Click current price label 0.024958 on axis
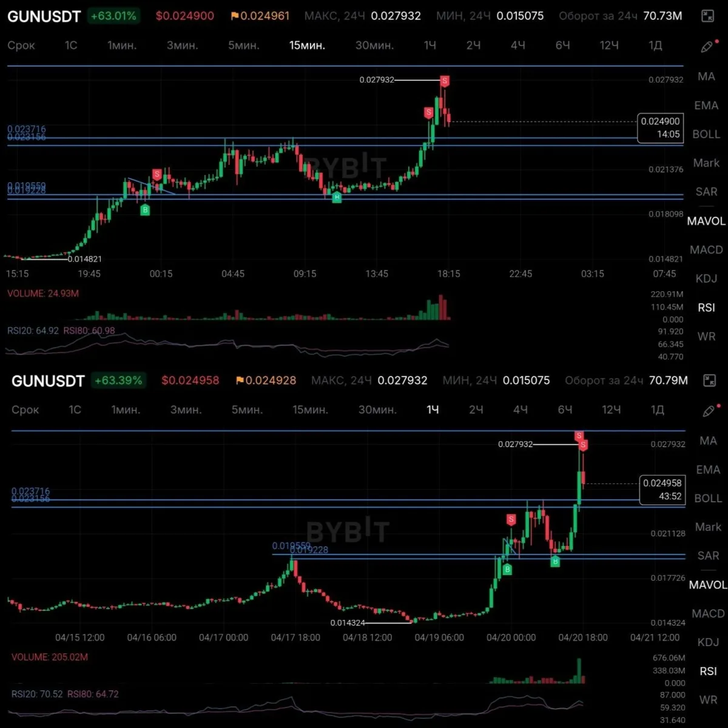Image resolution: width=728 pixels, height=728 pixels. [662, 483]
